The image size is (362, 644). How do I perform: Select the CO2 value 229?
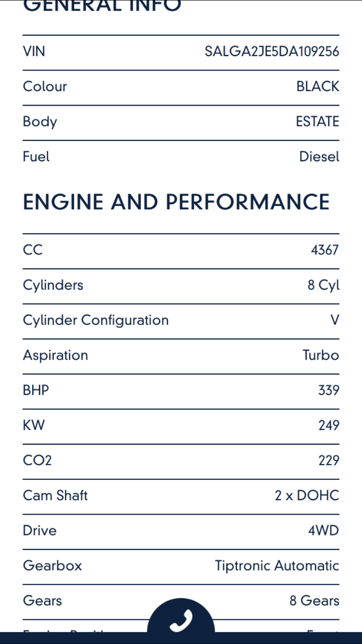tap(328, 461)
